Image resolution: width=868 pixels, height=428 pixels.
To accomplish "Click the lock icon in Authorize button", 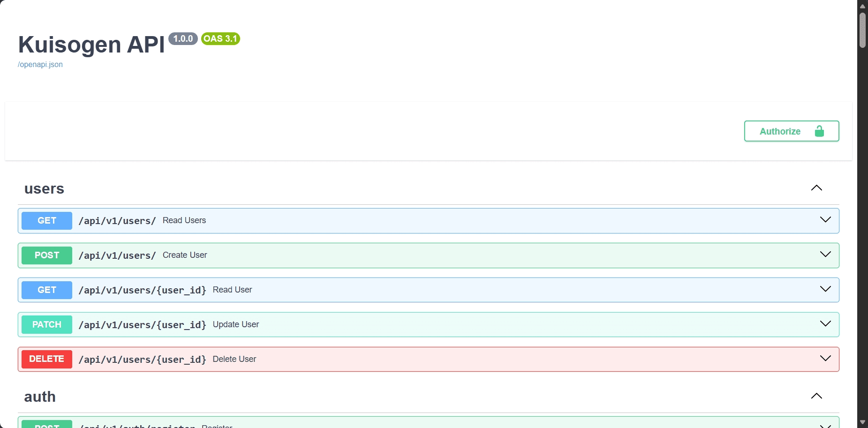I will (x=819, y=131).
